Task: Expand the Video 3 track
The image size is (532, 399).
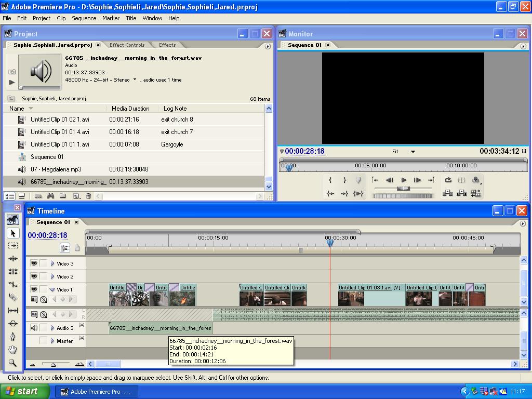Action: click(52, 263)
